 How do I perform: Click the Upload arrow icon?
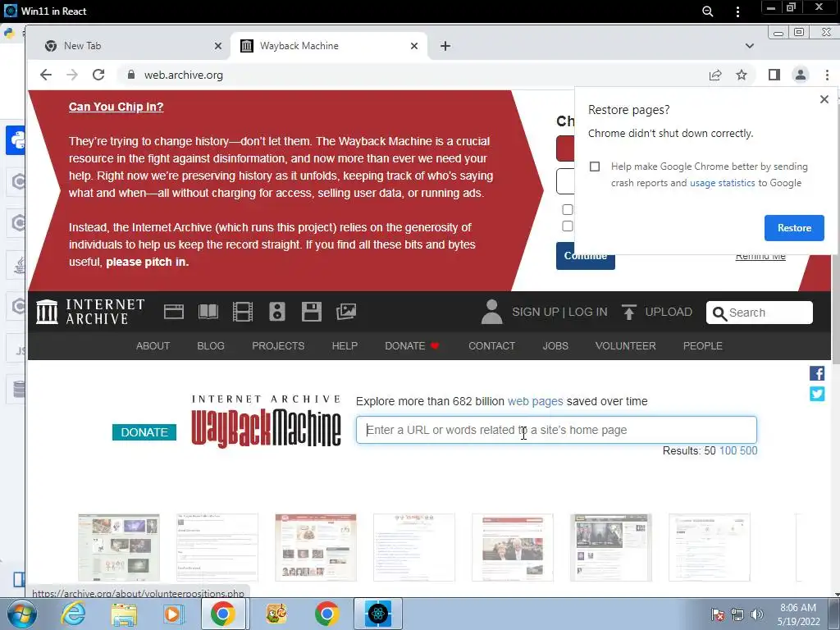[x=629, y=312]
